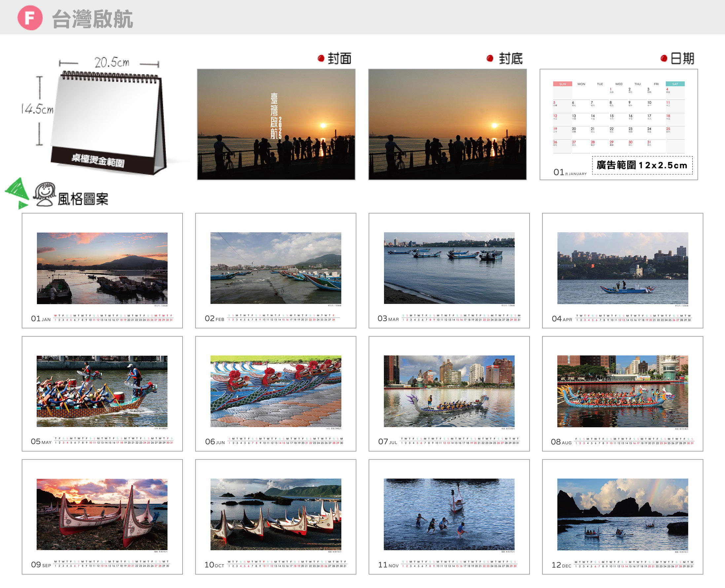Click the 廣告範圍 12x2.5cm dashed box
Viewport: 725px width, 588px height.
642,165
